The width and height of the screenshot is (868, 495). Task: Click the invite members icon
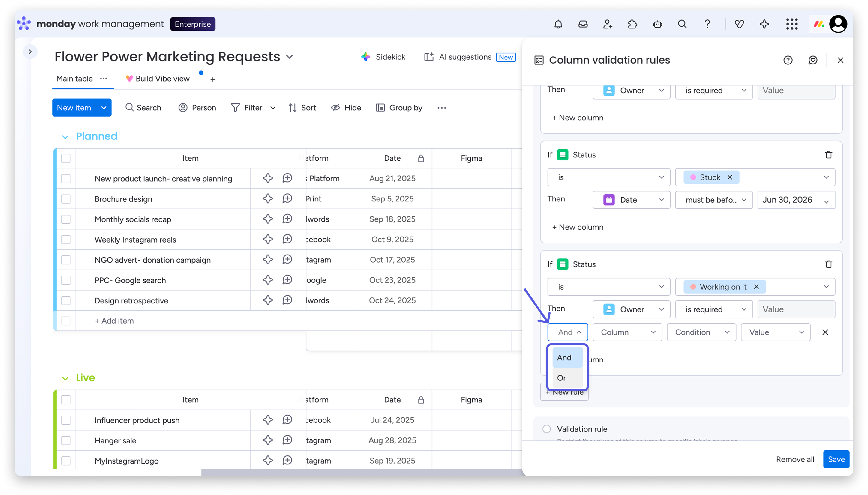(x=608, y=24)
